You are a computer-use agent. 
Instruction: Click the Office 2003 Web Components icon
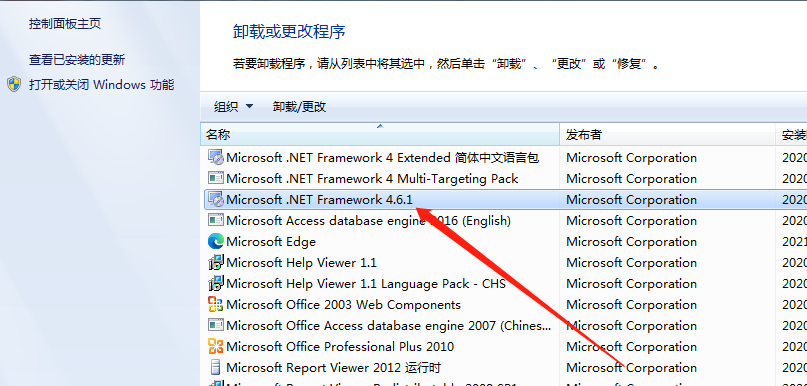[216, 305]
